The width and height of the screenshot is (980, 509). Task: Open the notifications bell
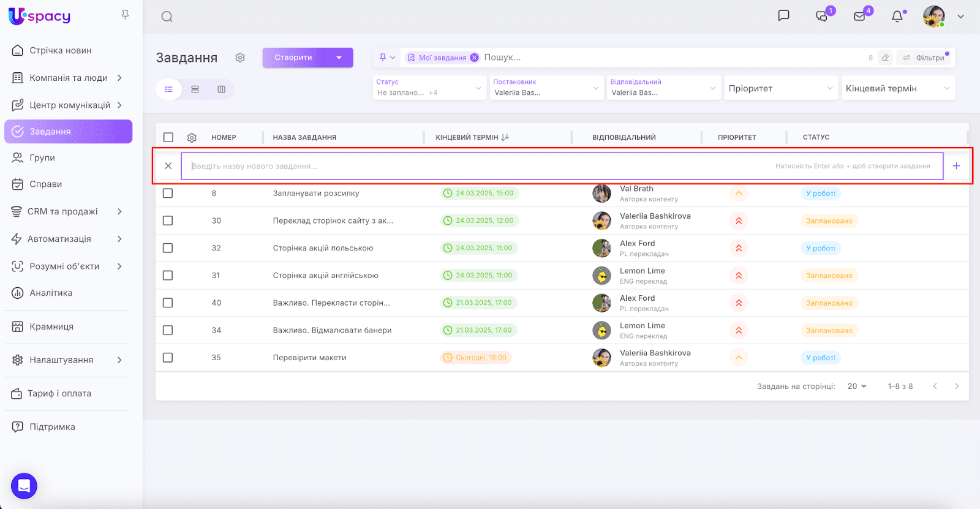click(x=897, y=17)
